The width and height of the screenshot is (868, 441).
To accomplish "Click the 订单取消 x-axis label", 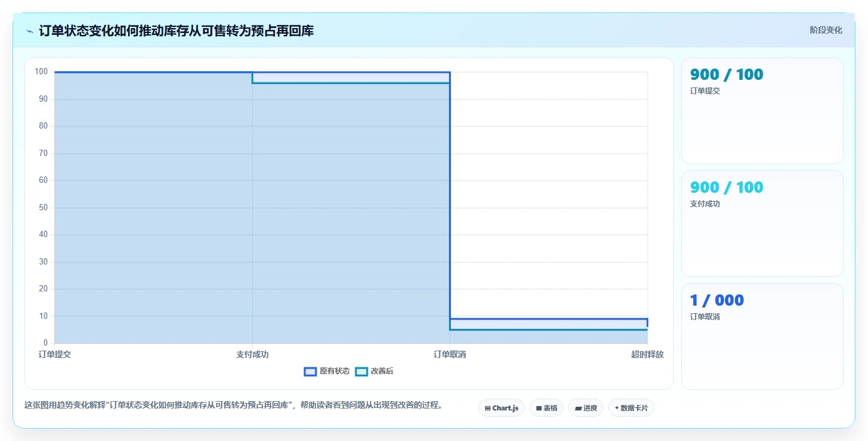I will tap(450, 354).
